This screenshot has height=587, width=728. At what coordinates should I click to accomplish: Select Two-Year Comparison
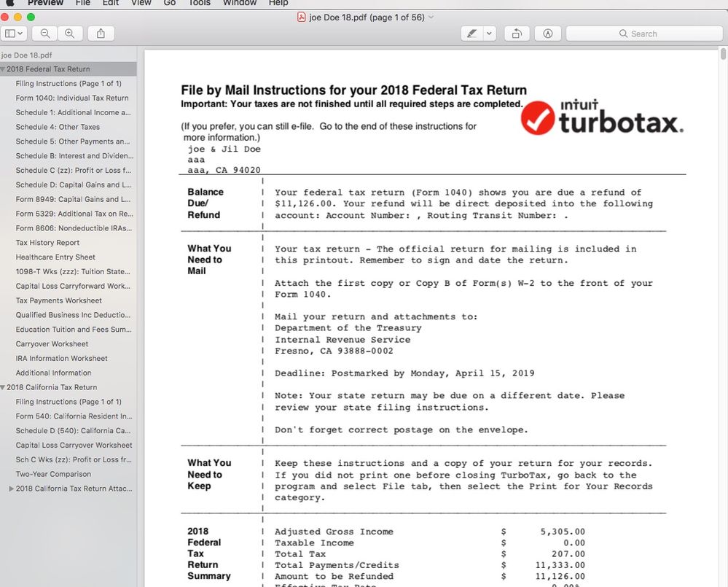tap(53, 474)
